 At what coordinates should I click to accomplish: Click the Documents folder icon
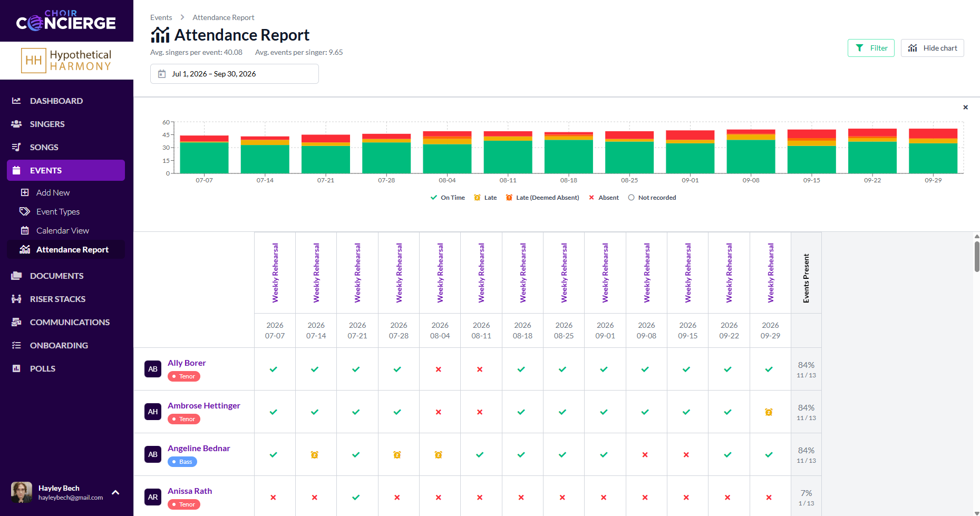16,276
